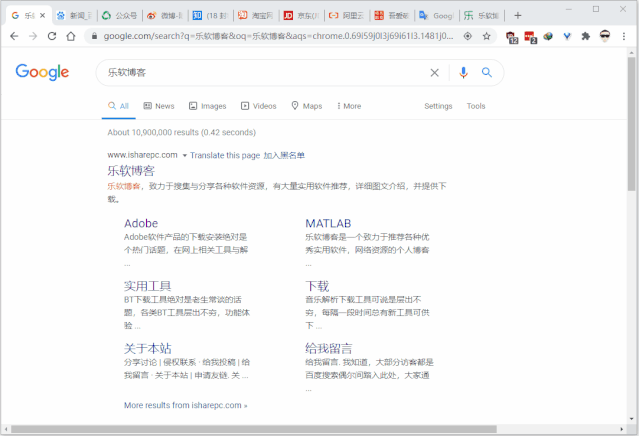Open the 关于本站 sitelink
This screenshot has height=436, width=639.
tap(148, 349)
